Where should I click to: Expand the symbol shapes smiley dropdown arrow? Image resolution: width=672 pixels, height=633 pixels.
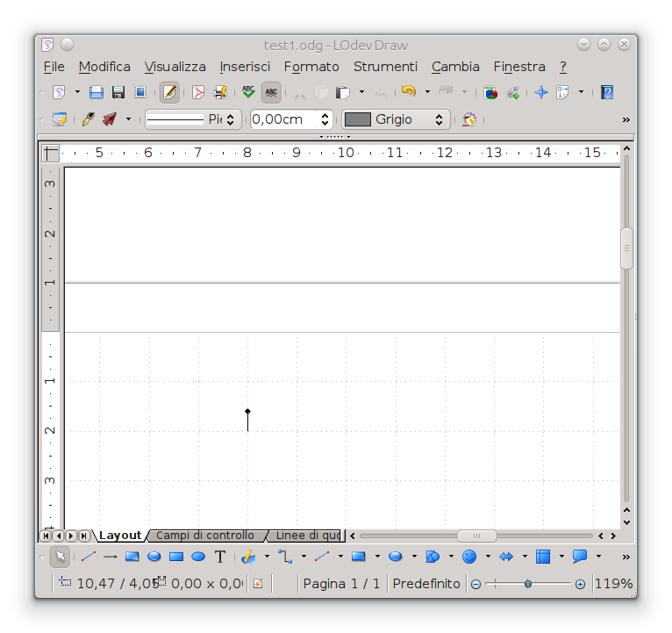pyautogui.click(x=488, y=557)
